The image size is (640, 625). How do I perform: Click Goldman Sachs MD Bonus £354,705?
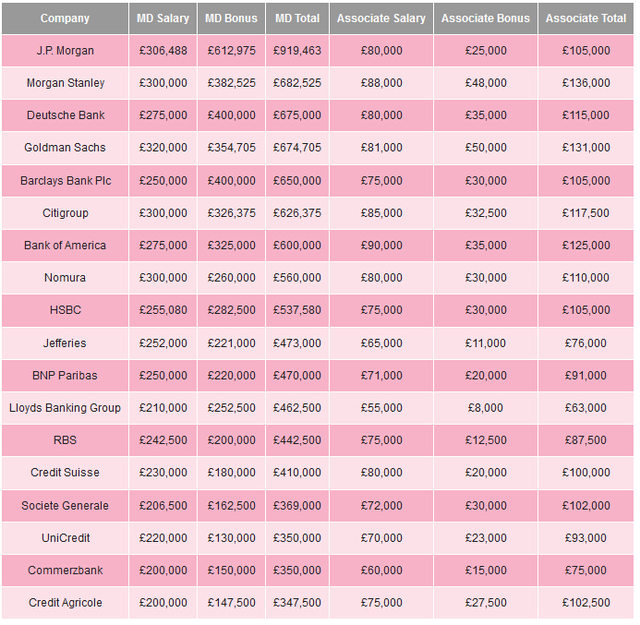[x=231, y=148]
